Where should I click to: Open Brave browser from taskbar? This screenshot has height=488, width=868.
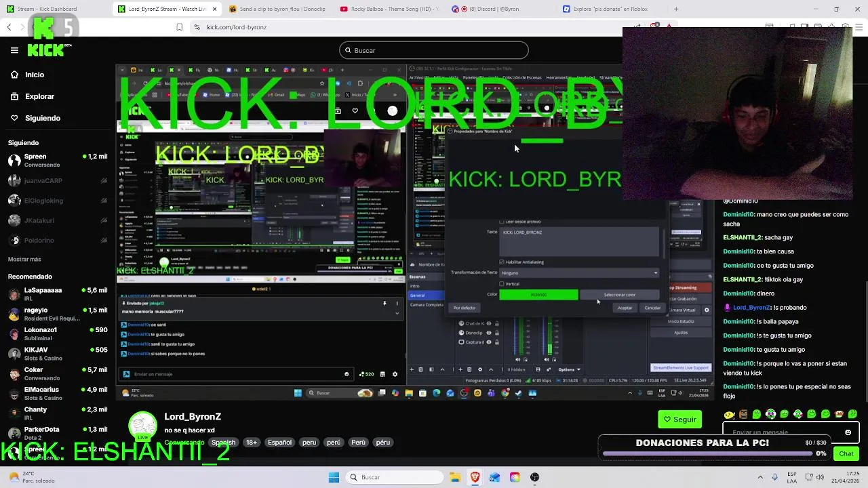[475, 477]
